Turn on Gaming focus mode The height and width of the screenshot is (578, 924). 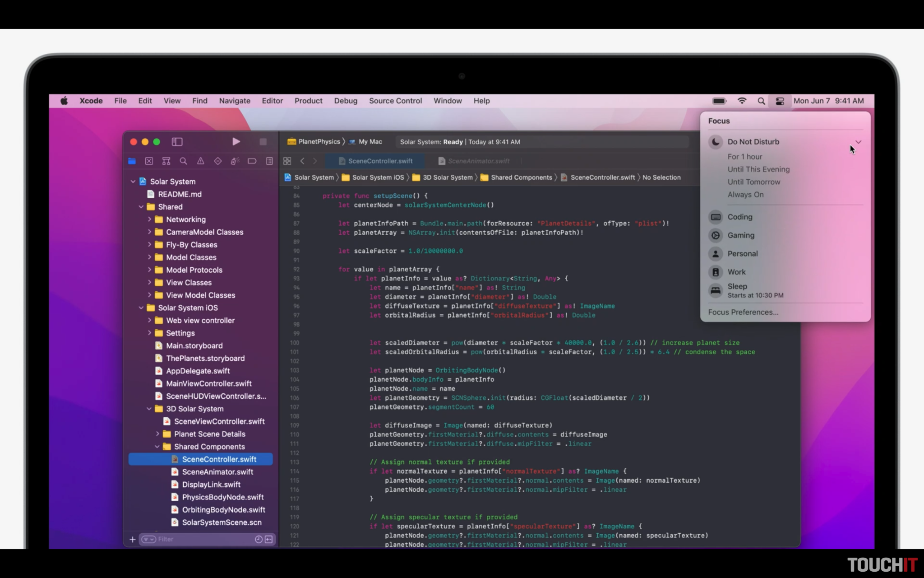[741, 235]
